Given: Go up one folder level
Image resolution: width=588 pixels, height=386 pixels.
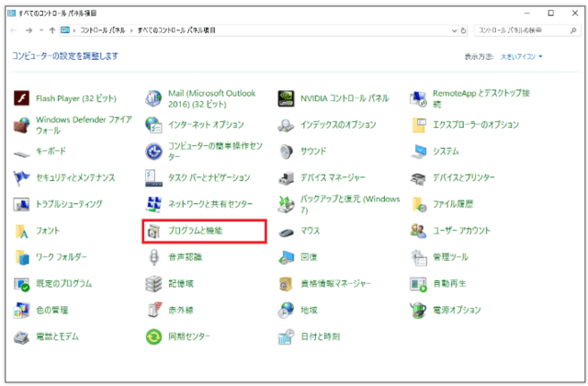Looking at the screenshot, I should [52, 30].
